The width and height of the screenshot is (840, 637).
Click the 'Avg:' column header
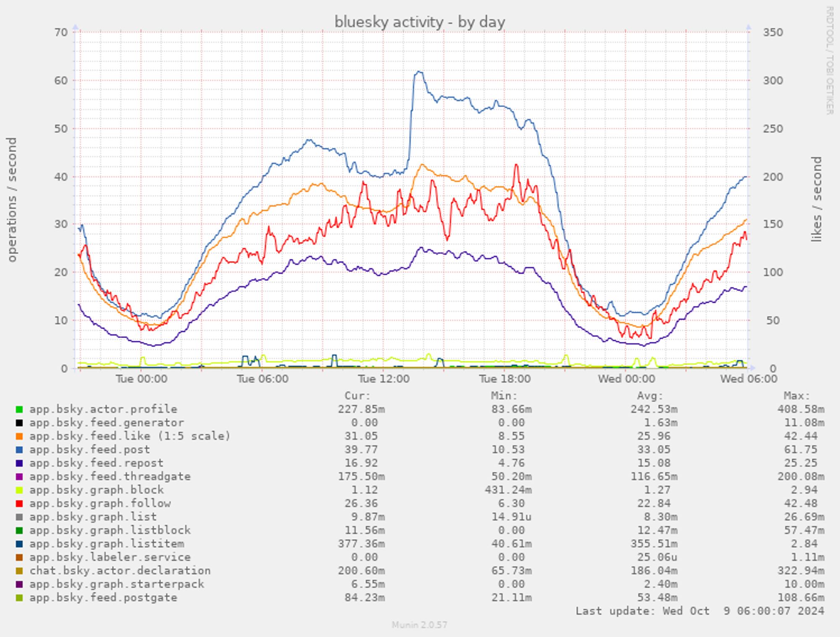tap(650, 396)
